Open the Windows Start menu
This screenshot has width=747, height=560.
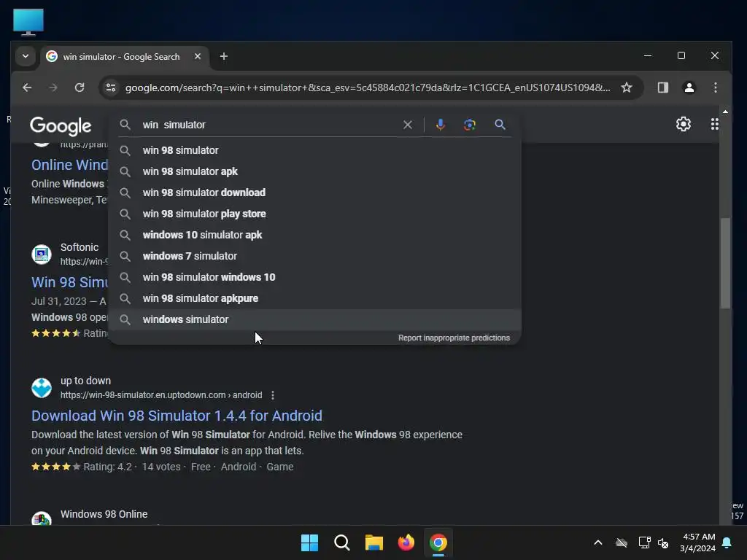tap(309, 542)
